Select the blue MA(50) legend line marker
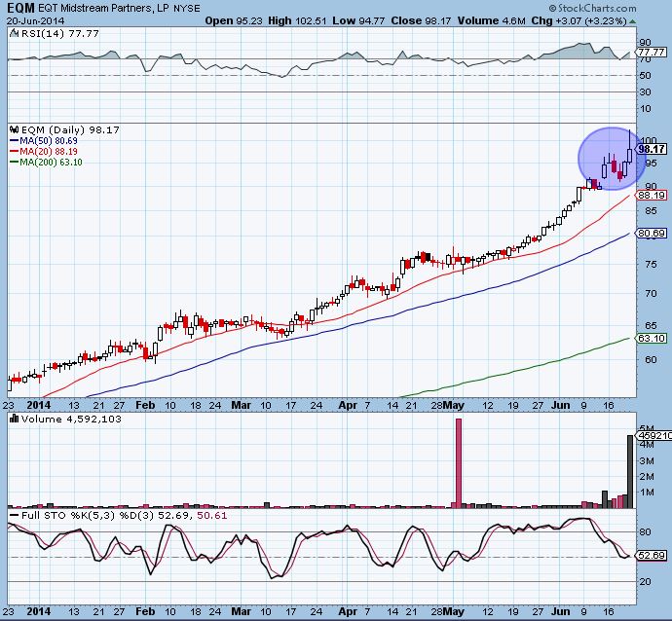The height and width of the screenshot is (621, 672). [14, 140]
